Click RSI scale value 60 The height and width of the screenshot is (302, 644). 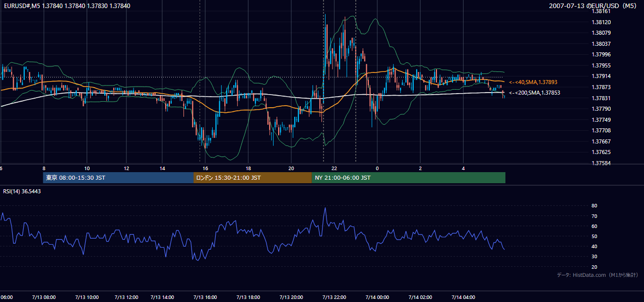point(594,226)
